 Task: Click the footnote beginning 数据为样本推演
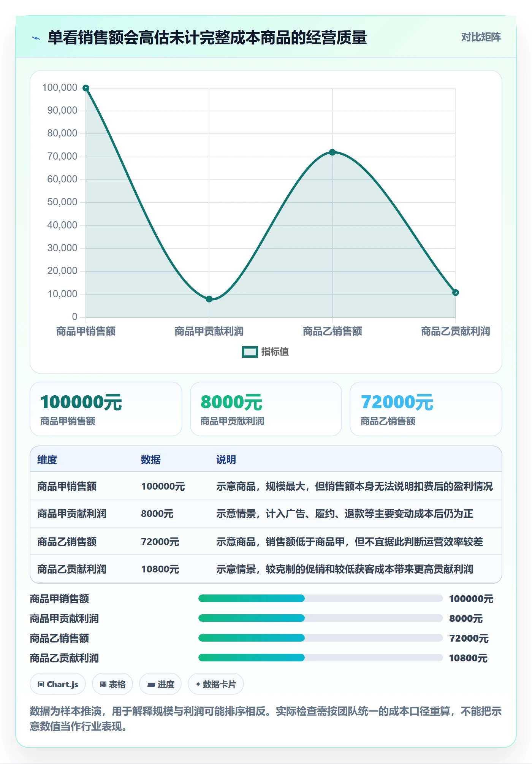coord(266,719)
